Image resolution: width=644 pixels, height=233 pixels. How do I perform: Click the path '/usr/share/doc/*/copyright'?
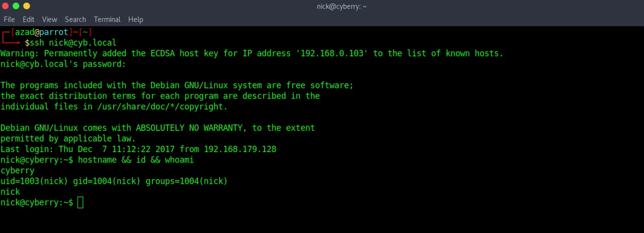[160, 106]
